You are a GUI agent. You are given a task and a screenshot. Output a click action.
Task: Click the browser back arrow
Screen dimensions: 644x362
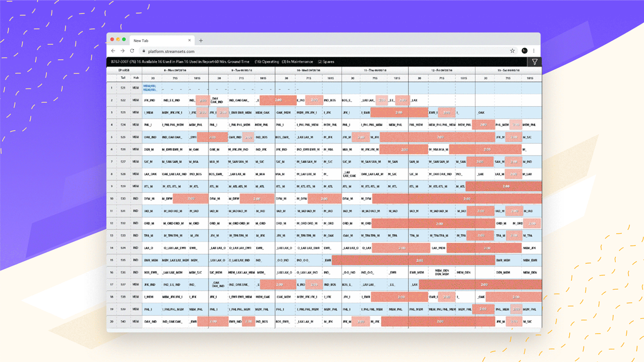113,51
